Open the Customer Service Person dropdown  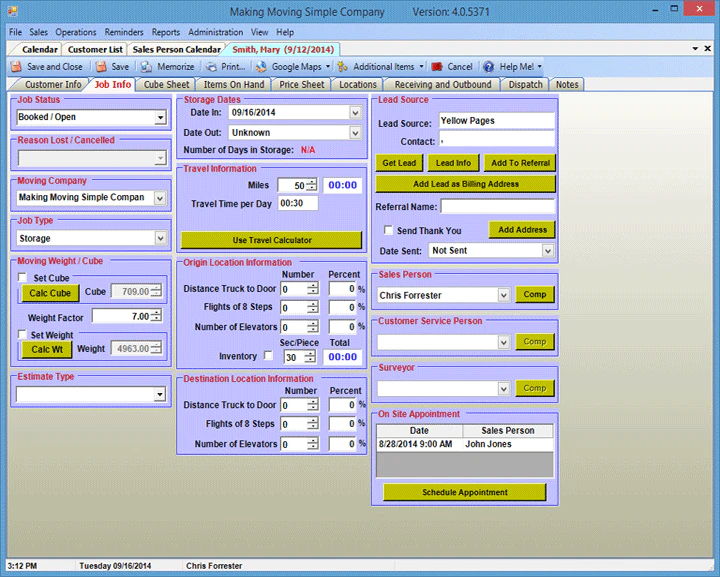coord(504,342)
